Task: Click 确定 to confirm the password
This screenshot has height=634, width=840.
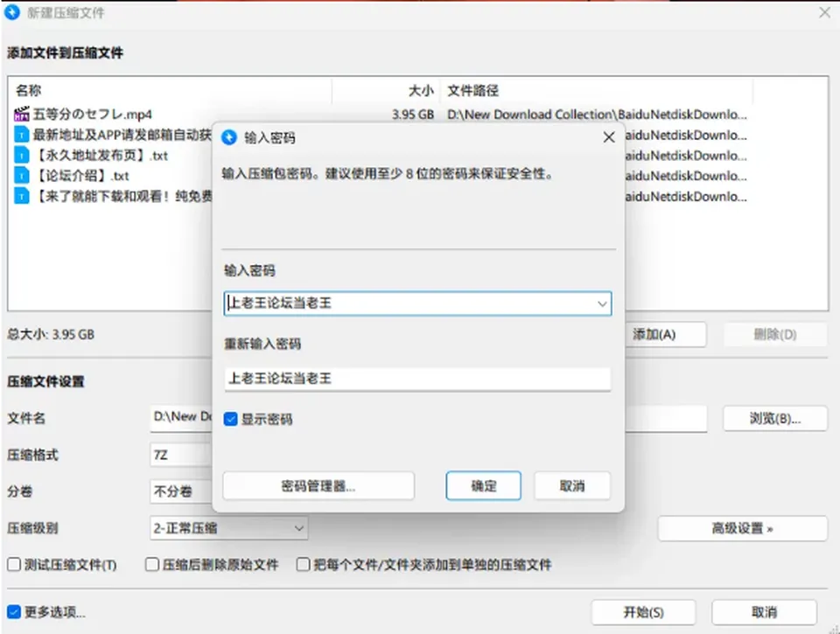Action: 483,485
